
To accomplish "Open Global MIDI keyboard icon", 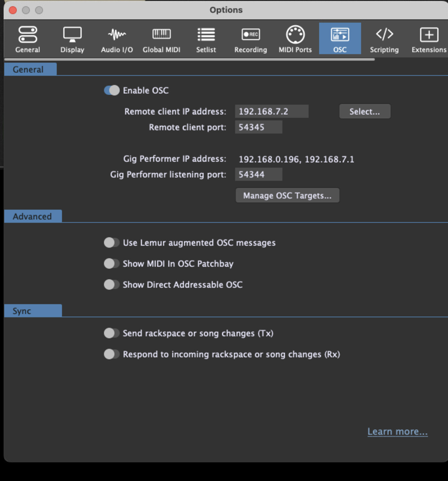I will tap(161, 34).
